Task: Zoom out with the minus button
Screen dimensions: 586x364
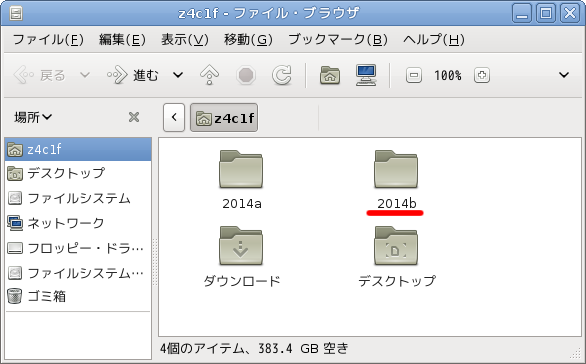Action: tap(414, 75)
